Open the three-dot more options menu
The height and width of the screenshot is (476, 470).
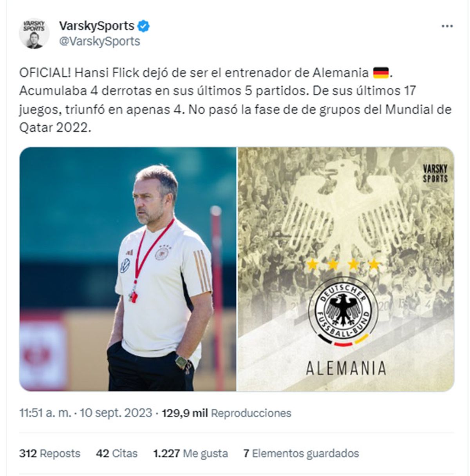point(447,26)
